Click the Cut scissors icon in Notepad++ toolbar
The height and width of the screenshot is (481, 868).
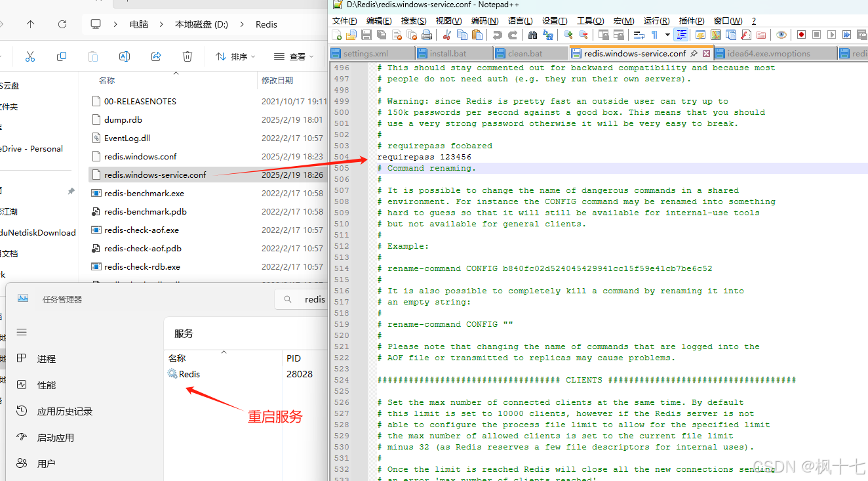pyautogui.click(x=446, y=35)
